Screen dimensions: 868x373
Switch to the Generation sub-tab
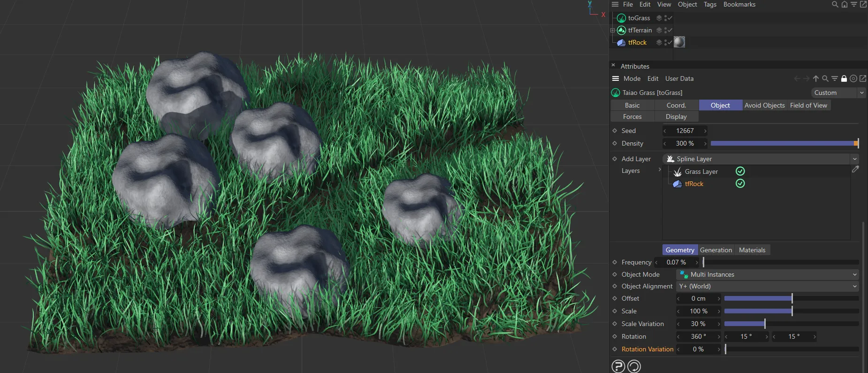(x=716, y=250)
